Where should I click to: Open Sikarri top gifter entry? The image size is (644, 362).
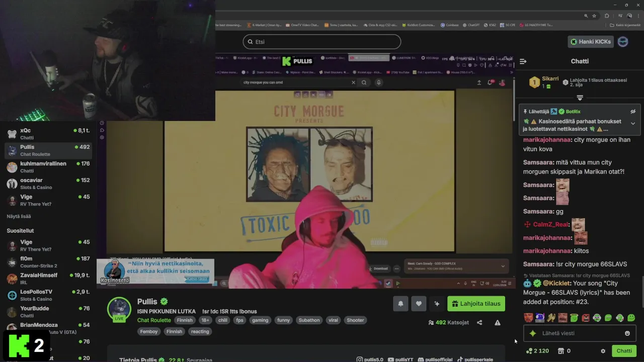click(543, 82)
